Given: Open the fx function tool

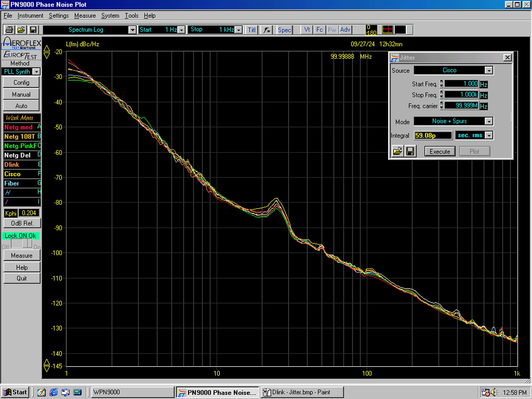Looking at the screenshot, I should coord(267,30).
